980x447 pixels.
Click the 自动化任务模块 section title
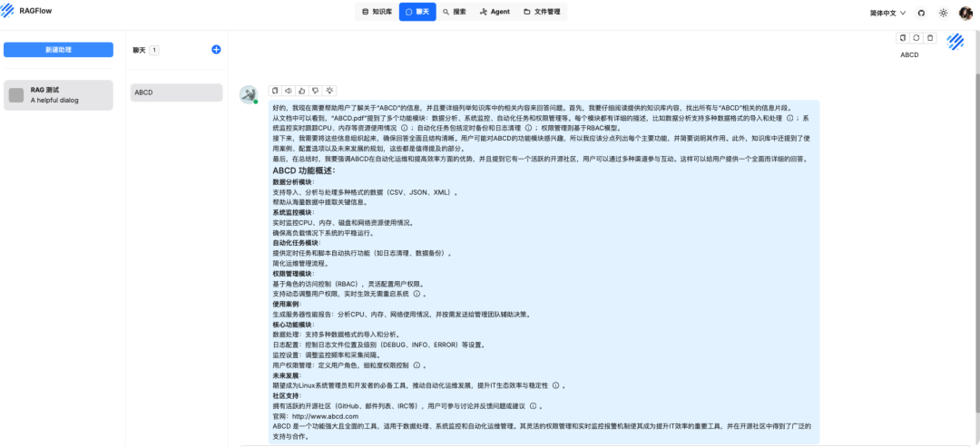tap(298, 243)
